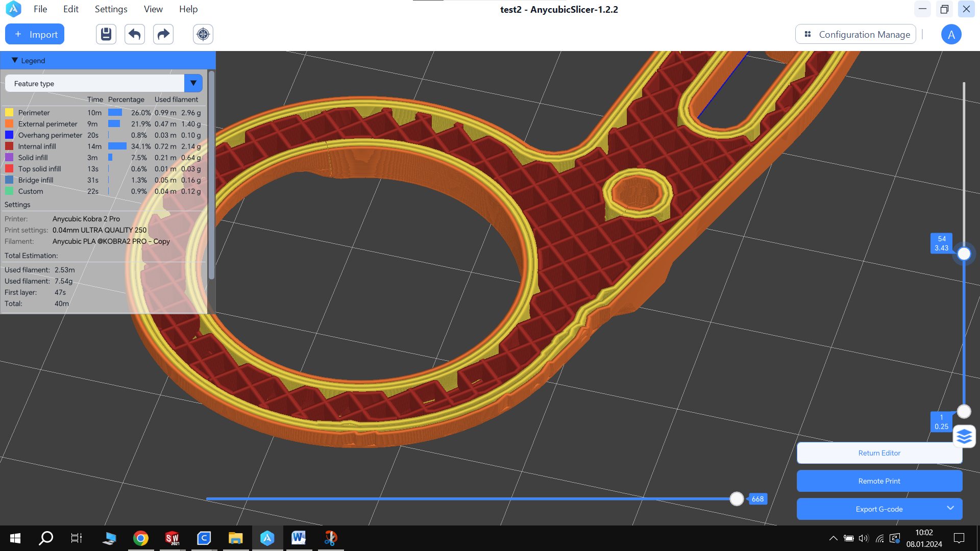980x551 pixels.
Task: Click the layers view icon
Action: (x=964, y=437)
